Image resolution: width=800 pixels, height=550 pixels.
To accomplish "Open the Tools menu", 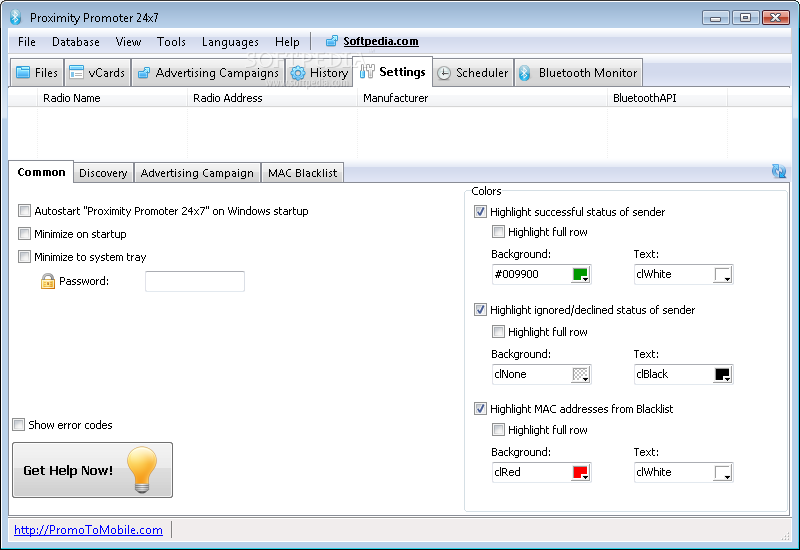I will click(x=171, y=42).
